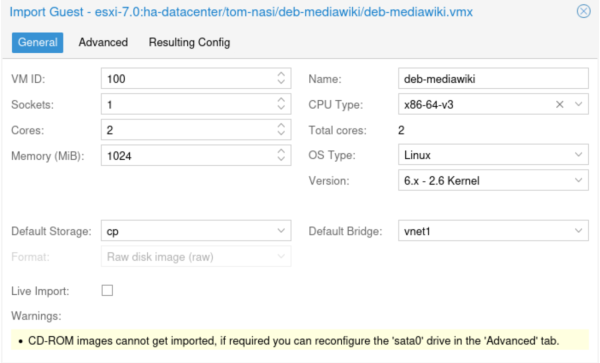Image resolution: width=600 pixels, height=363 pixels.
Task: Increment Sockets value with up arrow
Action: (x=281, y=100)
